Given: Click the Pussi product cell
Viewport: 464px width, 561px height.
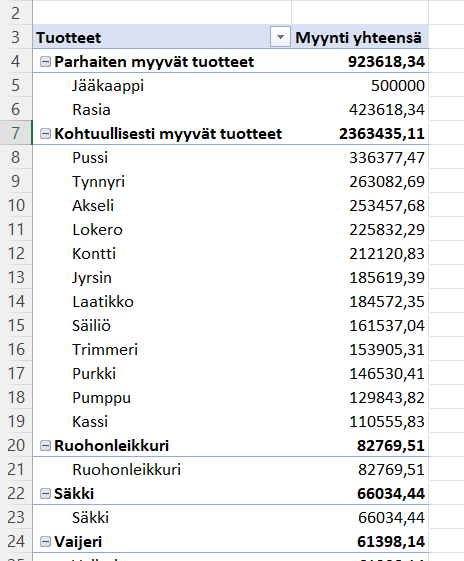Looking at the screenshot, I should (162, 157).
